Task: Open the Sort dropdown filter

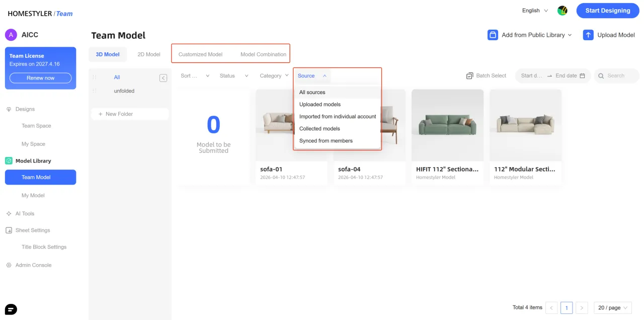Action: (195, 76)
